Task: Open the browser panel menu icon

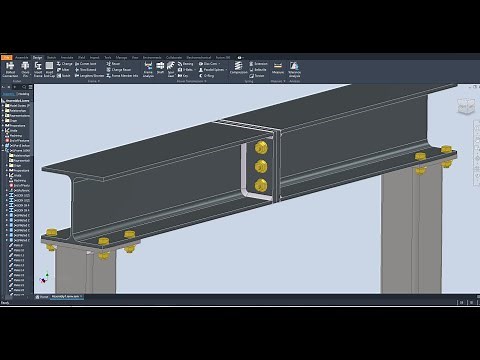Action: [x=30, y=87]
